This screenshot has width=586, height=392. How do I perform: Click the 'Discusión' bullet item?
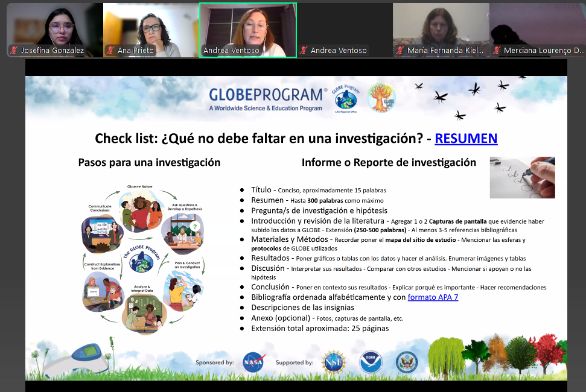(x=391, y=272)
